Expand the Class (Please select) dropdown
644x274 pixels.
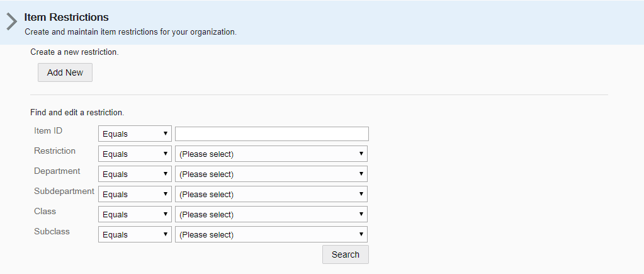271,214
